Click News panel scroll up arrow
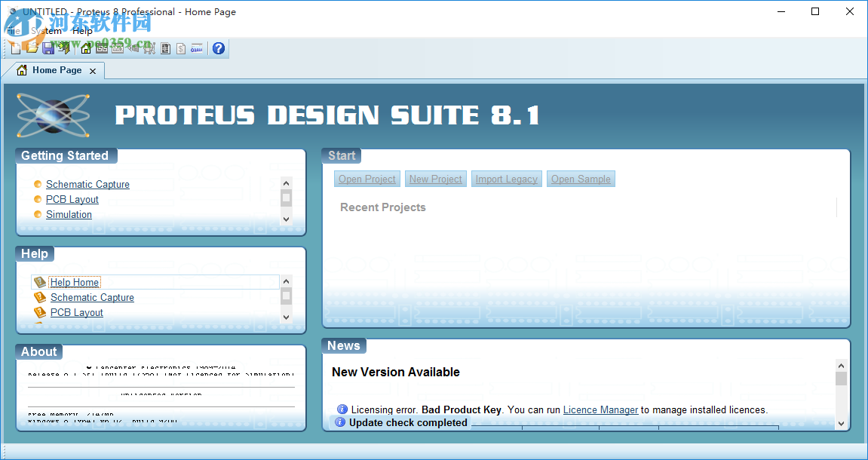The height and width of the screenshot is (460, 868). click(842, 365)
